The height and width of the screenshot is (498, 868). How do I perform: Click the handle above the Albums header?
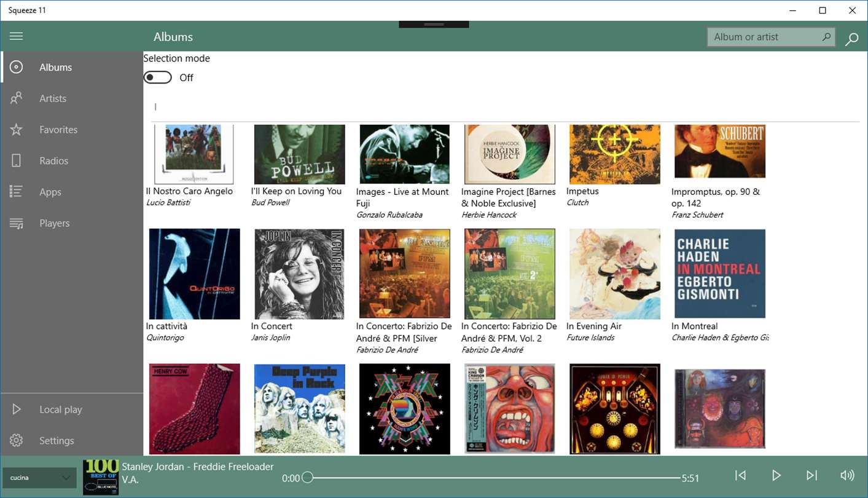coord(434,24)
